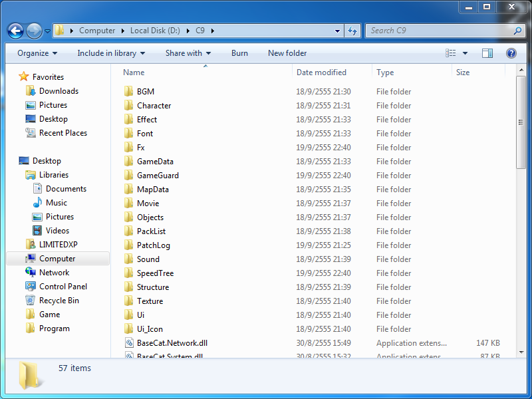The image size is (532, 399).
Task: Expand the arrow after Computer in address bar
Action: 123,31
